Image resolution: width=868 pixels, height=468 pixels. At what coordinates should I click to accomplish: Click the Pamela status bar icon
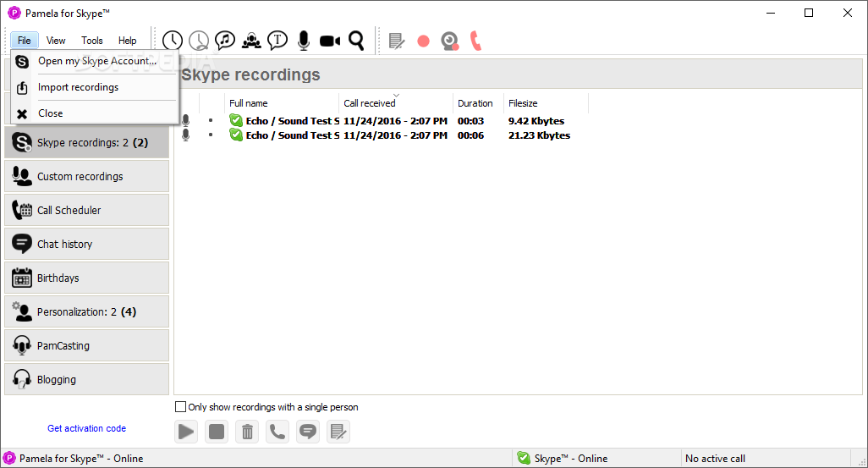pyautogui.click(x=9, y=458)
